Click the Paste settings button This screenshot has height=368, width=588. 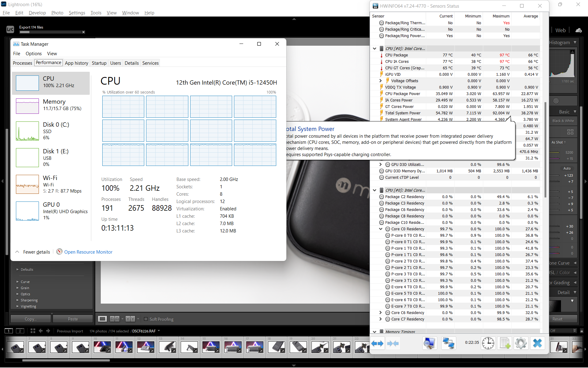[73, 319]
